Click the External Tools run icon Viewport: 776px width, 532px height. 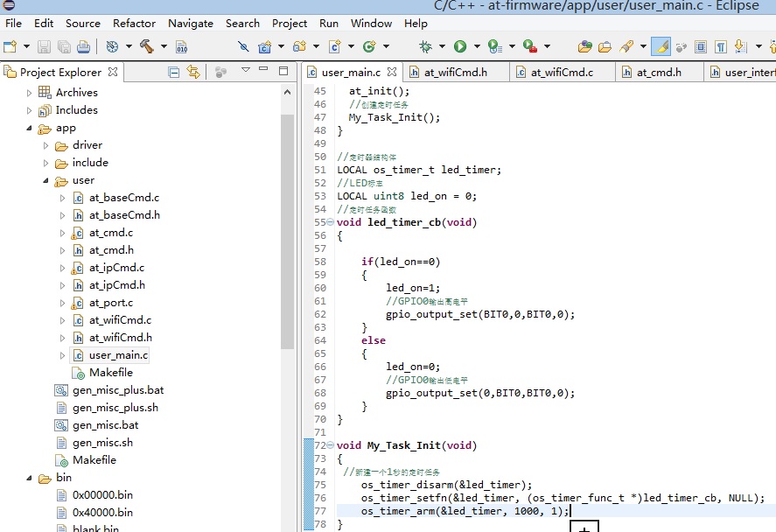tap(530, 46)
